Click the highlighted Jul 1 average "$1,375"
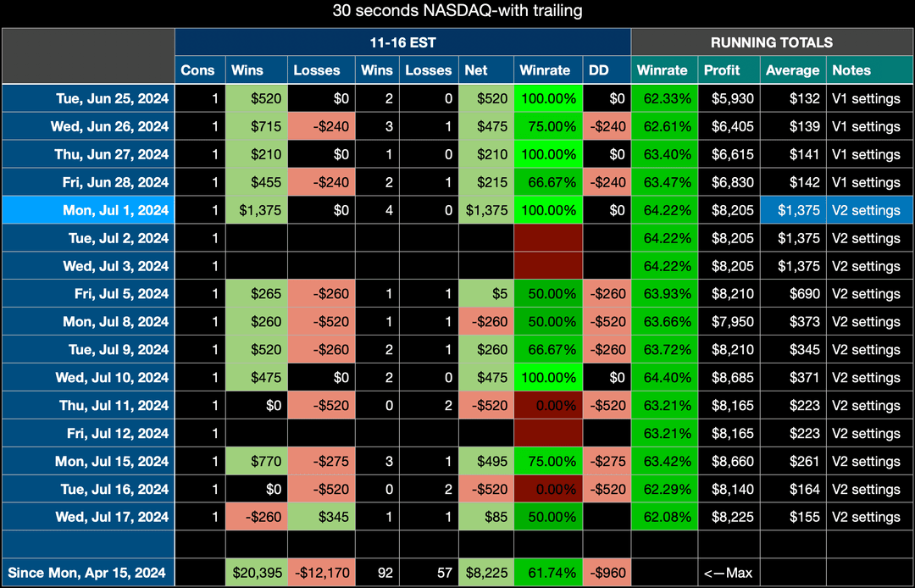This screenshot has height=588, width=915. point(793,210)
